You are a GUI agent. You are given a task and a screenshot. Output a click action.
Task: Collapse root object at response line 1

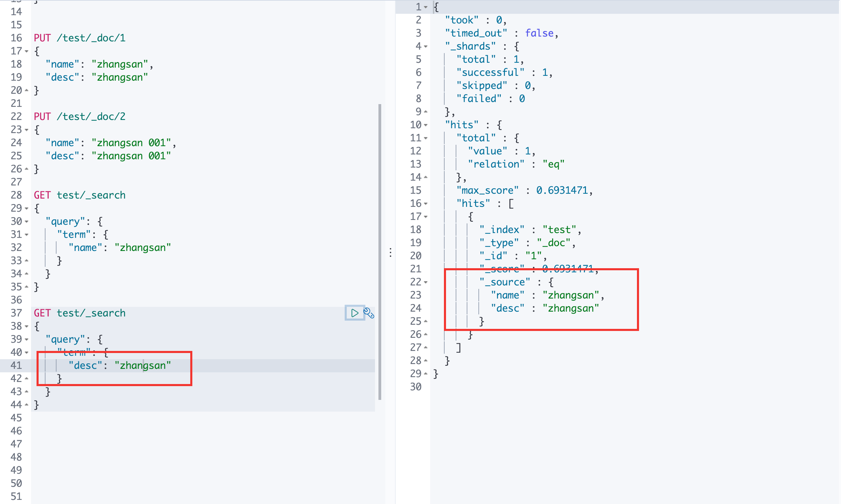tap(426, 7)
